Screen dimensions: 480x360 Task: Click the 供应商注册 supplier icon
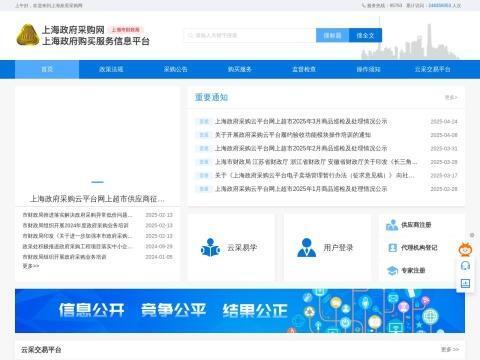coord(392,225)
